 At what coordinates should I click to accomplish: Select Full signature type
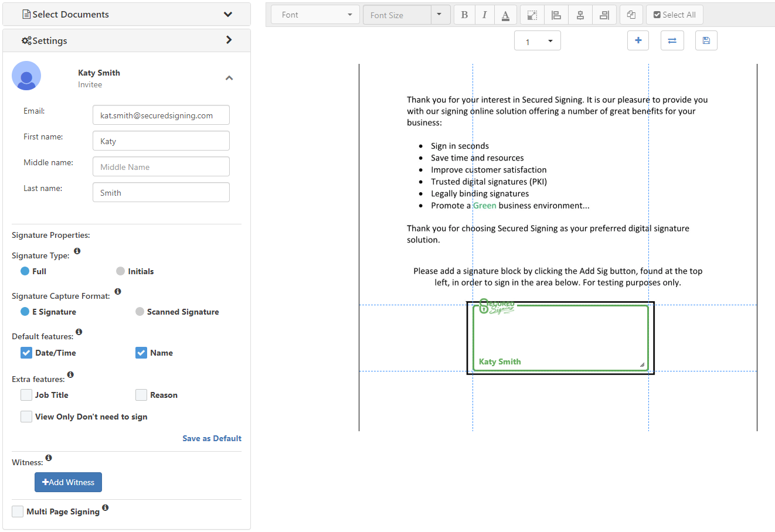pyautogui.click(x=25, y=271)
